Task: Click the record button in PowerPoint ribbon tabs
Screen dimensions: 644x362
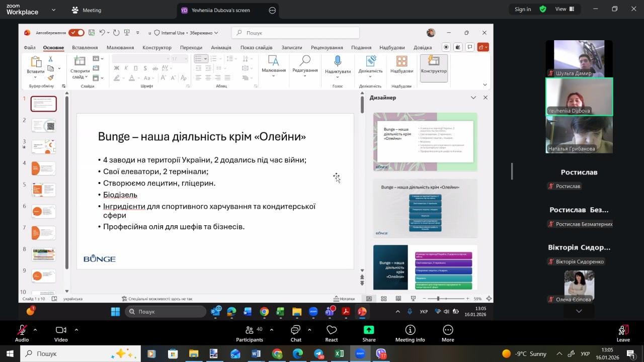Action: coord(446,47)
